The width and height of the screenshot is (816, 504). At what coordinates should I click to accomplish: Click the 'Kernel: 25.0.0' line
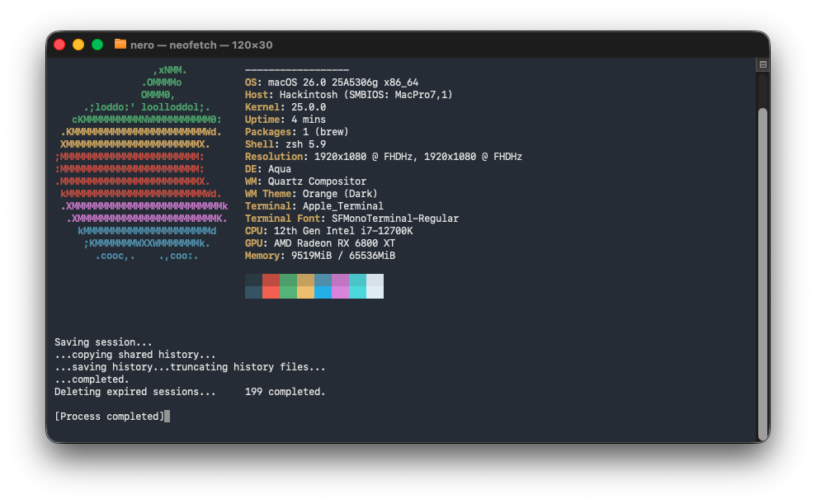(285, 107)
